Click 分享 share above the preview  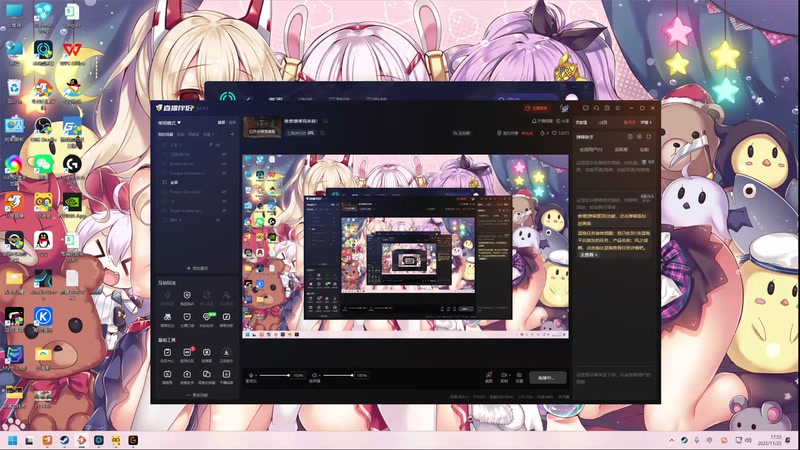click(x=563, y=121)
